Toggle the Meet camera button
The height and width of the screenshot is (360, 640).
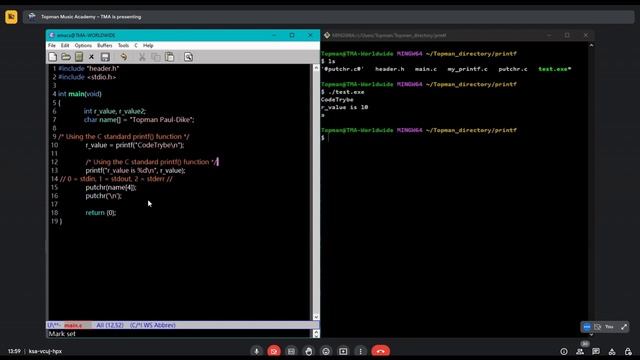coord(274,351)
